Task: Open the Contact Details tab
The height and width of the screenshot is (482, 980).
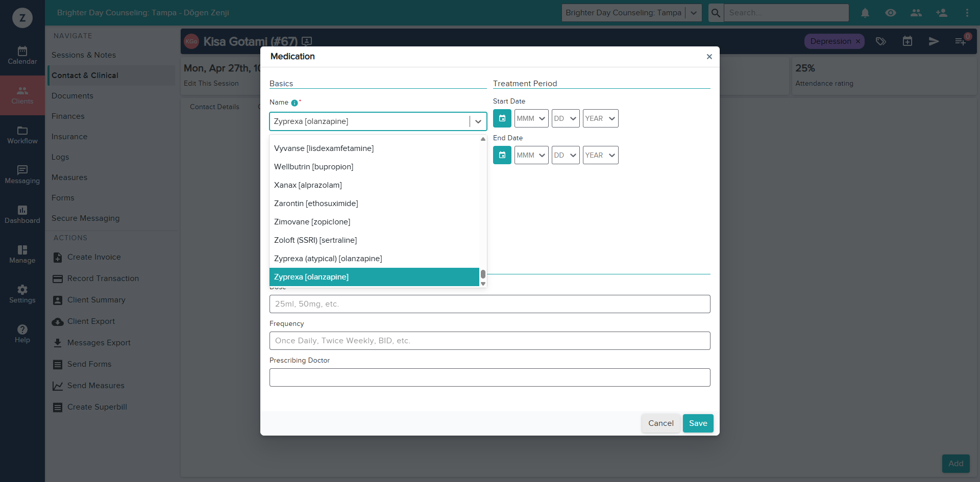Action: pos(214,107)
